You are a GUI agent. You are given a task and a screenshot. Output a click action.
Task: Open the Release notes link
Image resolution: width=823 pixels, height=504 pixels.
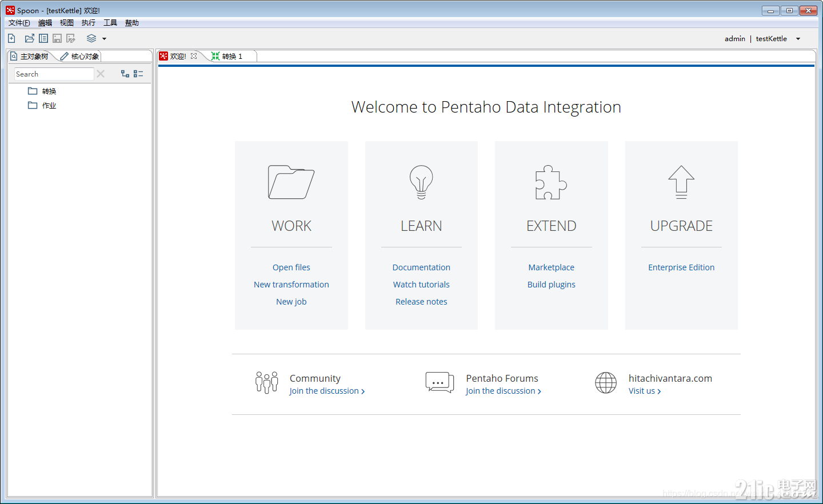[421, 302]
